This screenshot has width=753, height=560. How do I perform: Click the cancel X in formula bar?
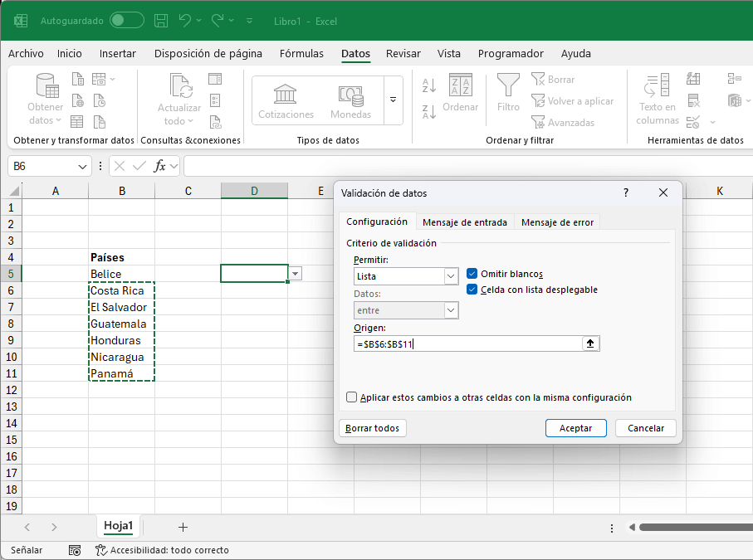point(120,166)
